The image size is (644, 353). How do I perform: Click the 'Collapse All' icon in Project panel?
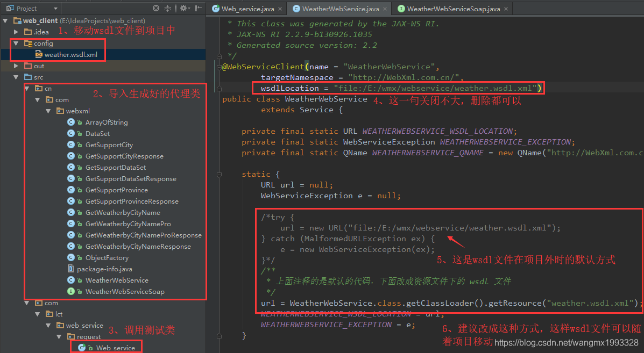[167, 8]
